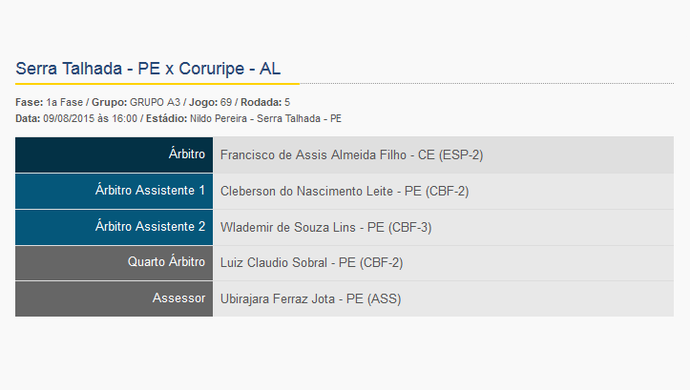
Task: Click fourth official Luiz Claudio Sobral
Action: point(274,263)
